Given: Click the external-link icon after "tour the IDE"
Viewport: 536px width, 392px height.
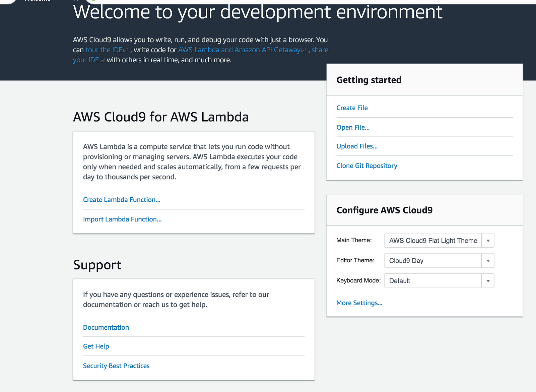Looking at the screenshot, I should pyautogui.click(x=126, y=50).
